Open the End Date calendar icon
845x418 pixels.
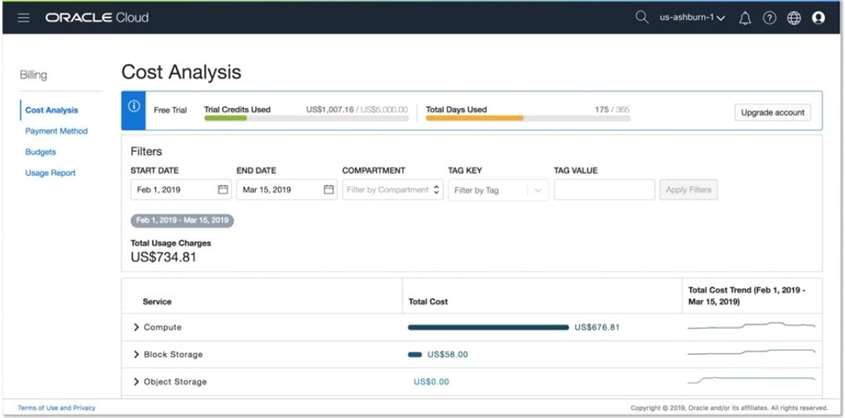[328, 190]
